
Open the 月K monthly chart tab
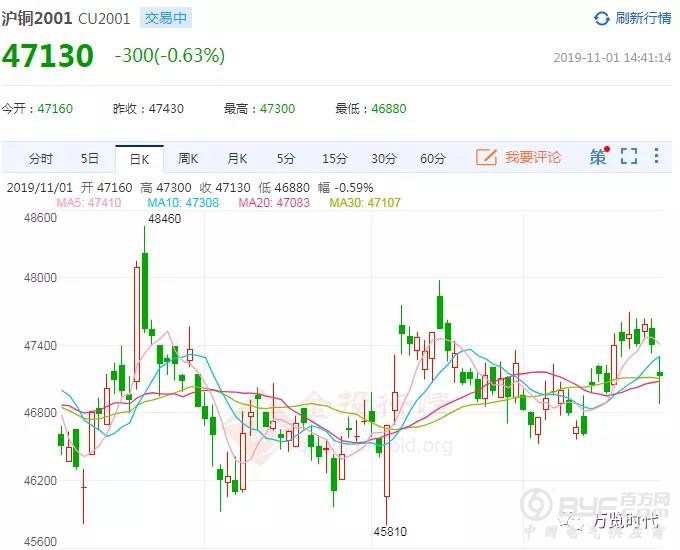coord(237,158)
